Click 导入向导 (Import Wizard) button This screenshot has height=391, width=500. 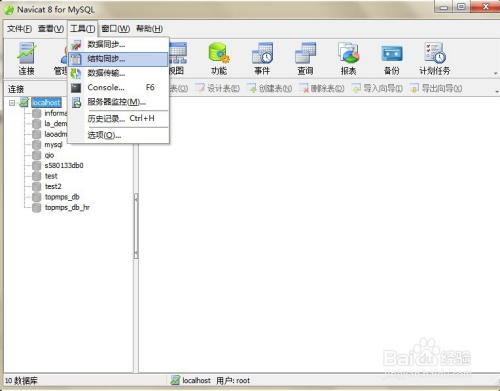(x=377, y=88)
